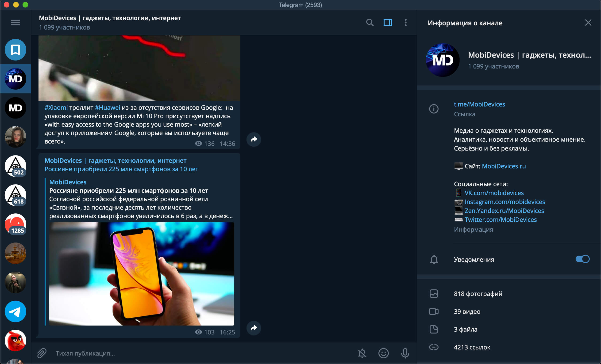The image size is (601, 364).
Task: Attach a file with the paperclip
Action: 42,353
